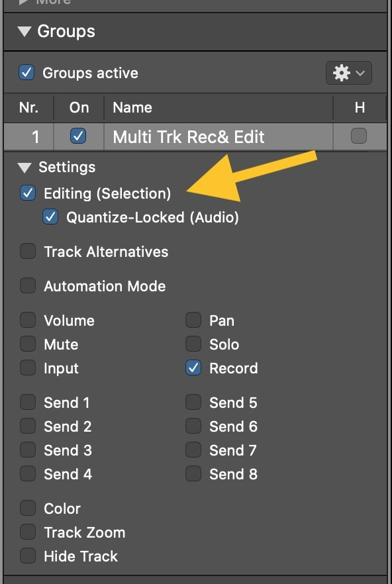
Task: Turn off group 1 On checkbox
Action: [x=78, y=136]
